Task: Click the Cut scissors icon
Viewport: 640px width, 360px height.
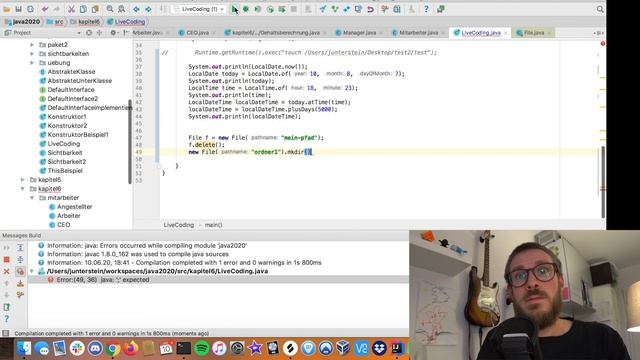Action: 71,9
